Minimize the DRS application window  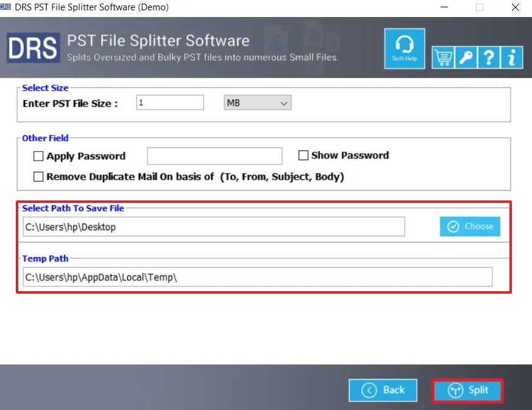coord(445,7)
